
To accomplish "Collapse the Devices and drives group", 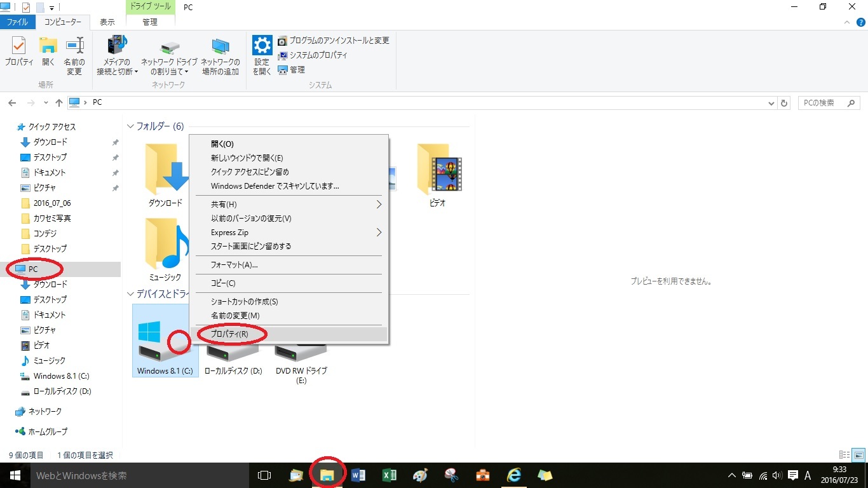I will [131, 294].
